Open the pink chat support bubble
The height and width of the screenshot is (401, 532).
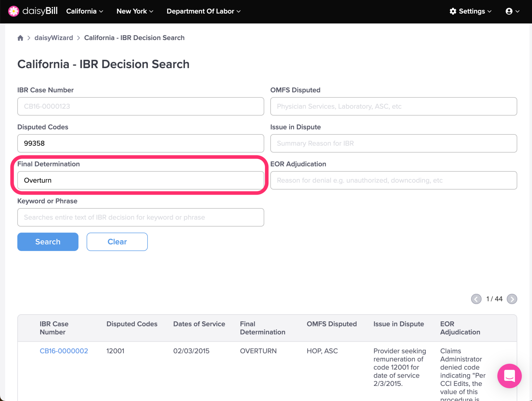(509, 376)
